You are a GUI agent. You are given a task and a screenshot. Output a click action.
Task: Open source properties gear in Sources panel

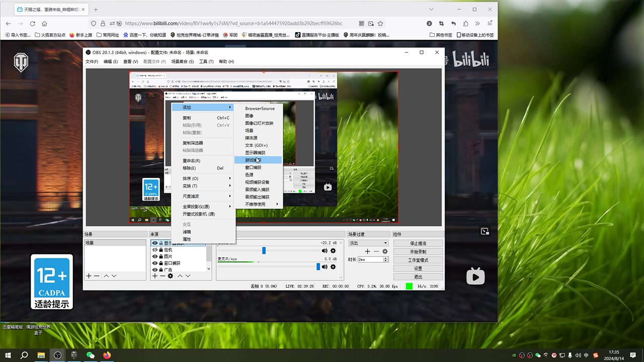(x=171, y=276)
